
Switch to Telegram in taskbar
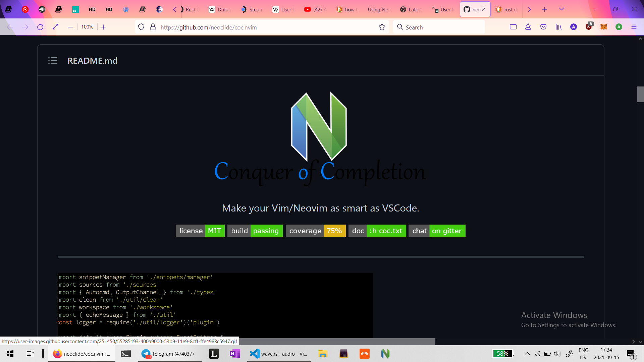pos(170,354)
